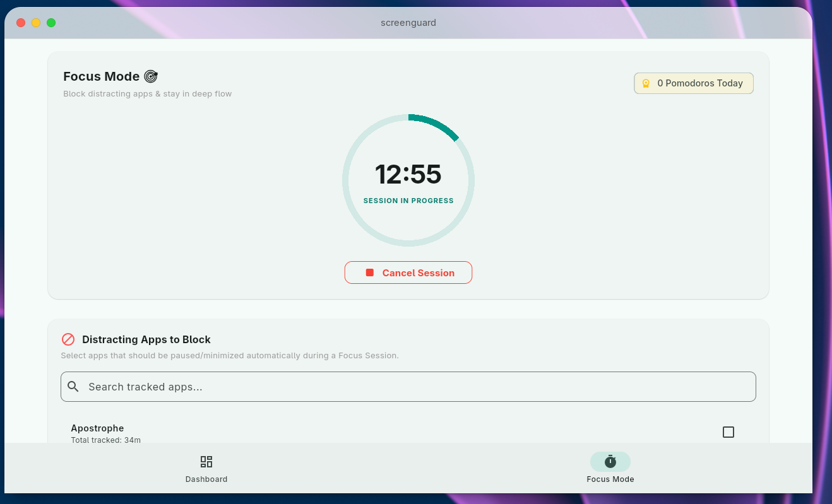
Task: Click the 0 Pomodoros Today badge
Action: point(694,83)
